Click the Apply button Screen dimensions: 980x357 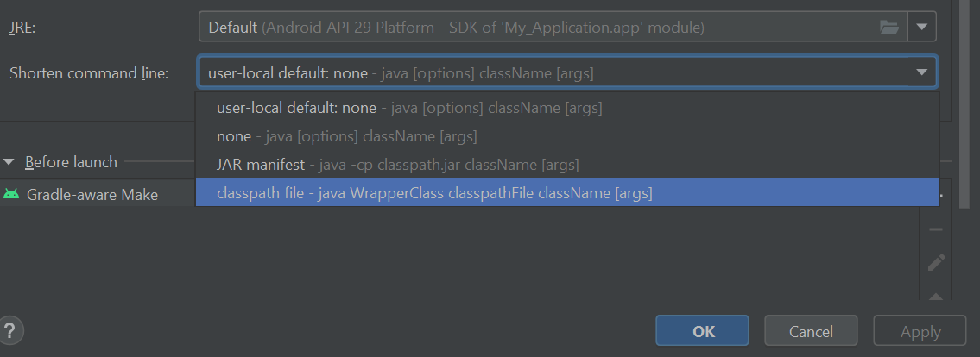point(920,331)
